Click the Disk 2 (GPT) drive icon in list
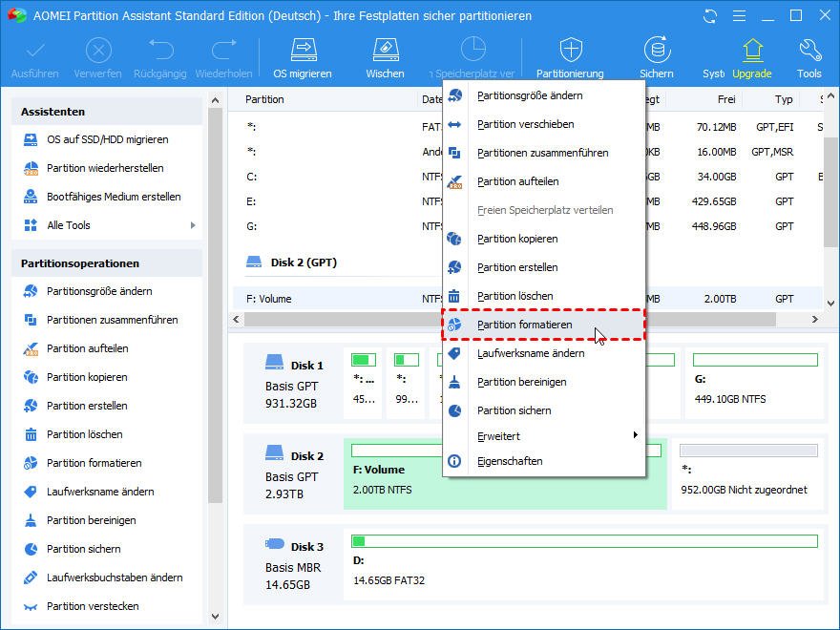The width and height of the screenshot is (840, 630). click(253, 262)
